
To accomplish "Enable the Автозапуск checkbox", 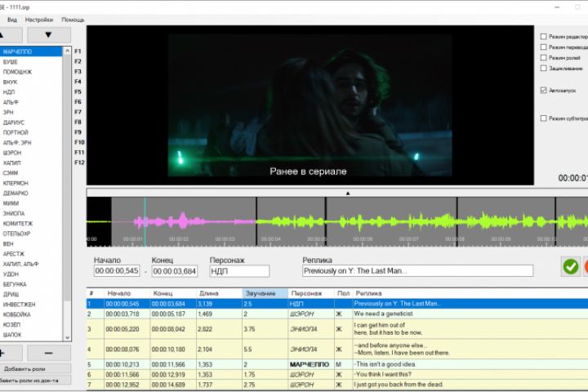I will point(544,90).
